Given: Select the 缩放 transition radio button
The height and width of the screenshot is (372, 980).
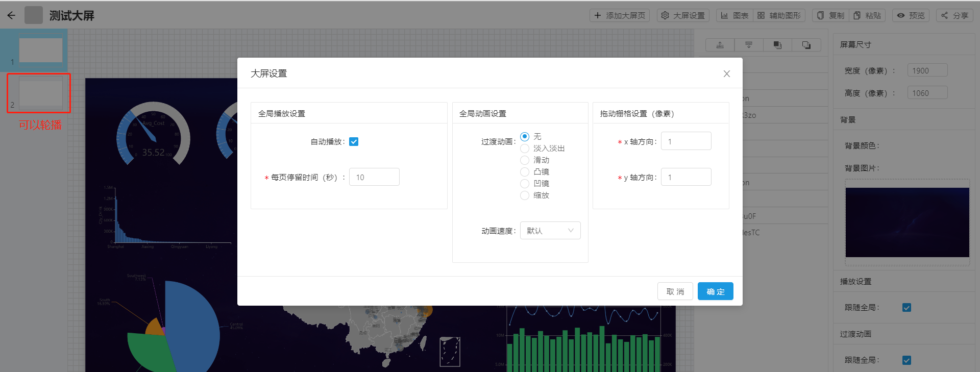Looking at the screenshot, I should [x=525, y=195].
